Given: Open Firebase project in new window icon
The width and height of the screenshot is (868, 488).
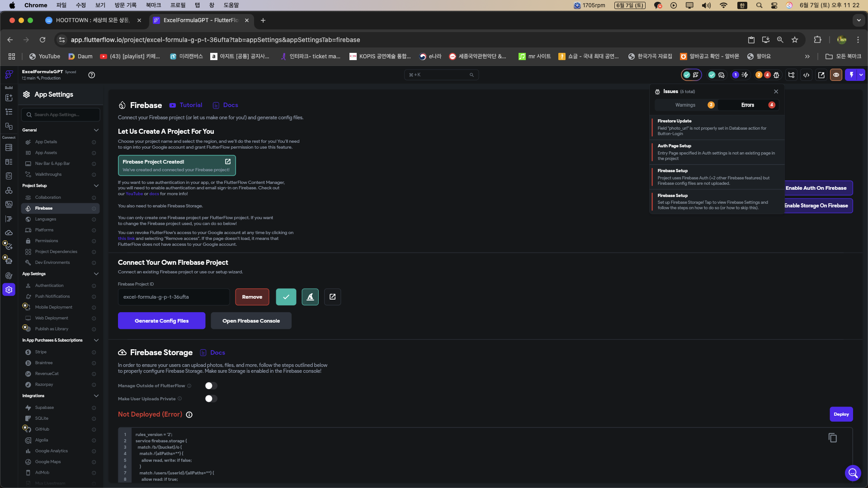Looking at the screenshot, I should (333, 297).
